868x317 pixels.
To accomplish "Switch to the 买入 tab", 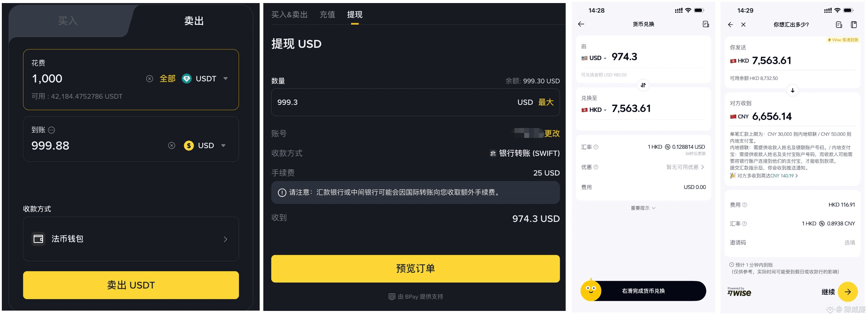I will (x=67, y=21).
